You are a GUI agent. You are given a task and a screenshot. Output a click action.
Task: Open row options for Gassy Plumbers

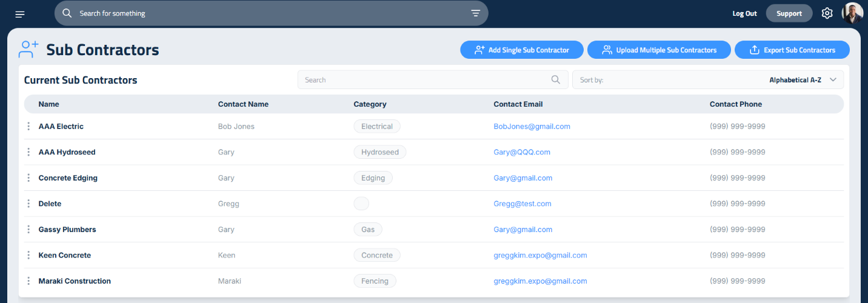coord(28,230)
